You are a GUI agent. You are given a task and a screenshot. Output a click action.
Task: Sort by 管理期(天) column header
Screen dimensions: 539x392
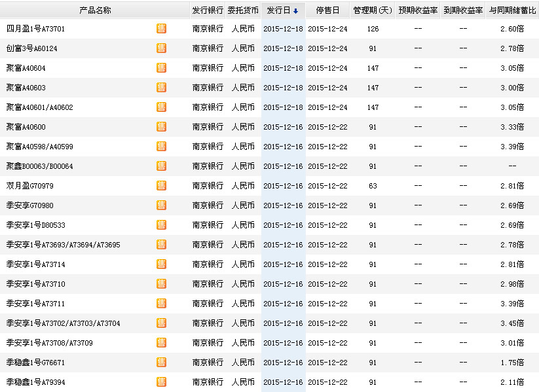click(x=373, y=10)
